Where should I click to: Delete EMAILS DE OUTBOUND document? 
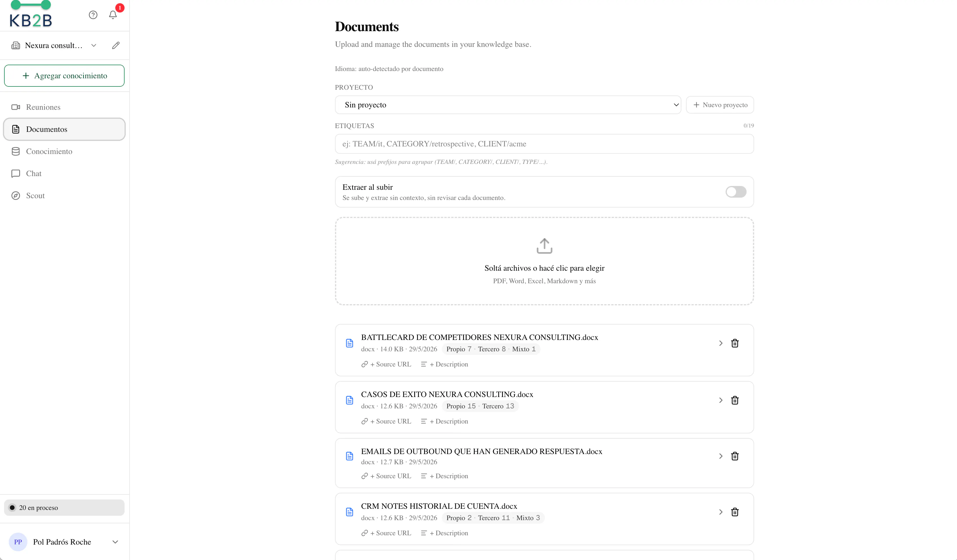click(x=735, y=456)
